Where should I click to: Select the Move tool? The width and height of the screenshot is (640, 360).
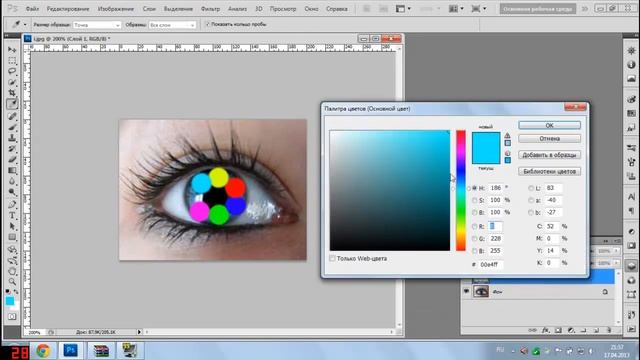(12, 50)
